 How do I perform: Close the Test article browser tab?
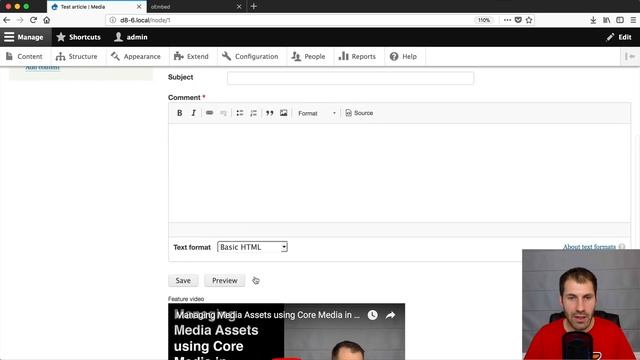pos(139,7)
